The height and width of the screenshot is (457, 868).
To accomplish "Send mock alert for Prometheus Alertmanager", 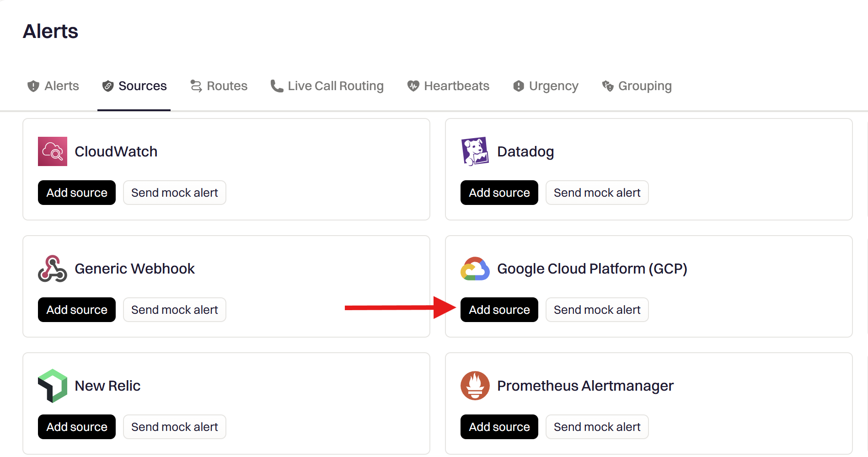I will 597,427.
